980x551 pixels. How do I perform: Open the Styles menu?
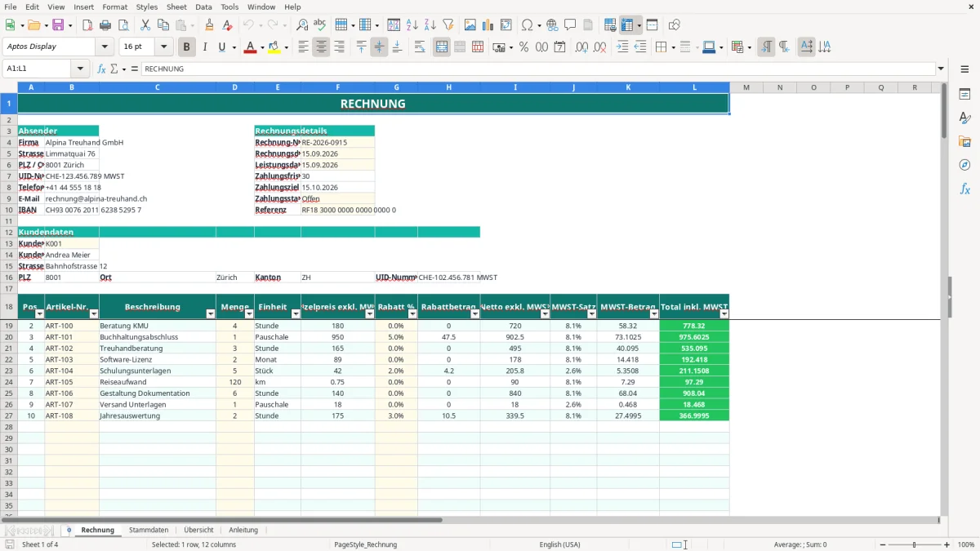(x=147, y=7)
